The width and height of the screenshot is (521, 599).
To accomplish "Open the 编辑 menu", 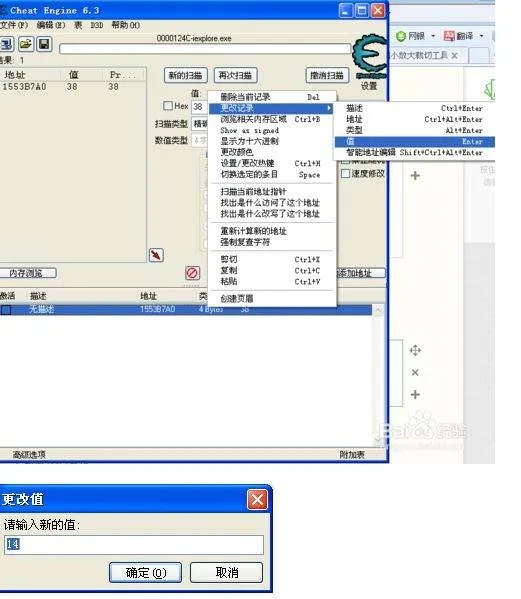I will 51,25.
